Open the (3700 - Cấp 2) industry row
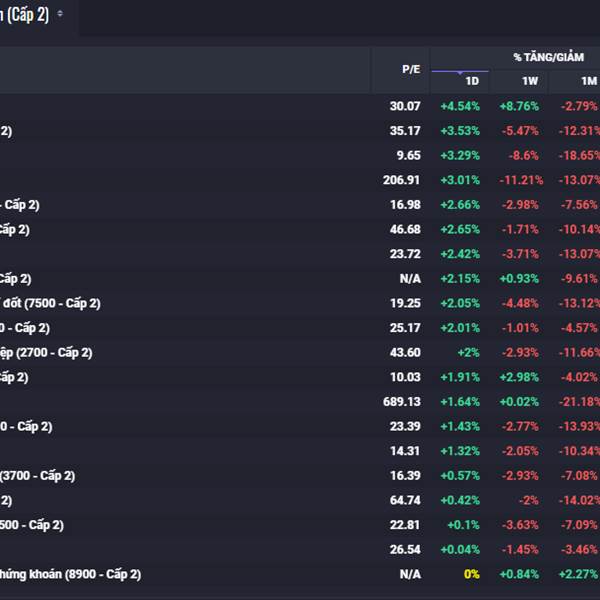Screen dimensions: 600x600 point(38,476)
